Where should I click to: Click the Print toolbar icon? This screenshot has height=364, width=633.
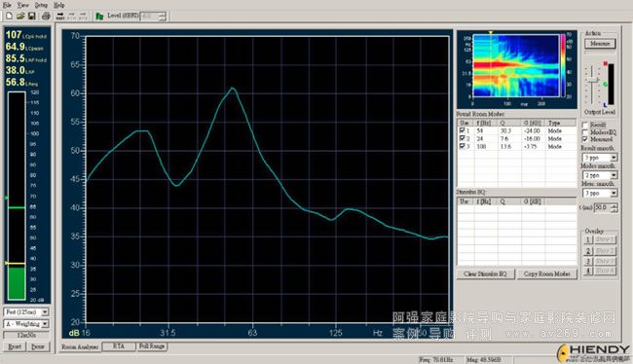coord(46,16)
